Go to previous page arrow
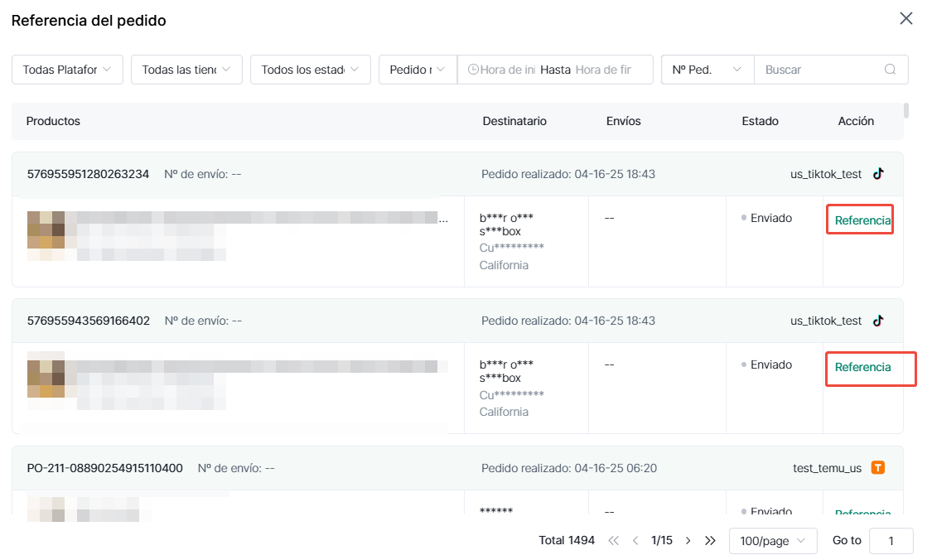The width and height of the screenshot is (932, 560). 635,541
